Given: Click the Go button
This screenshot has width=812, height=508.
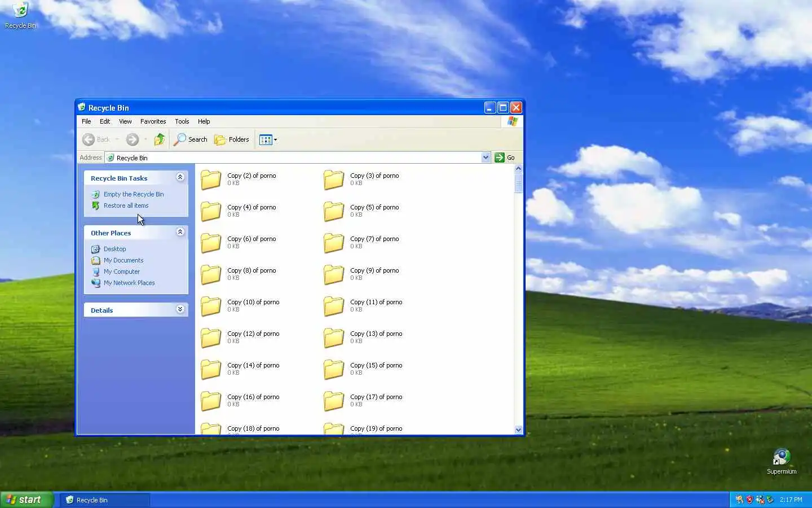Looking at the screenshot, I should [505, 157].
